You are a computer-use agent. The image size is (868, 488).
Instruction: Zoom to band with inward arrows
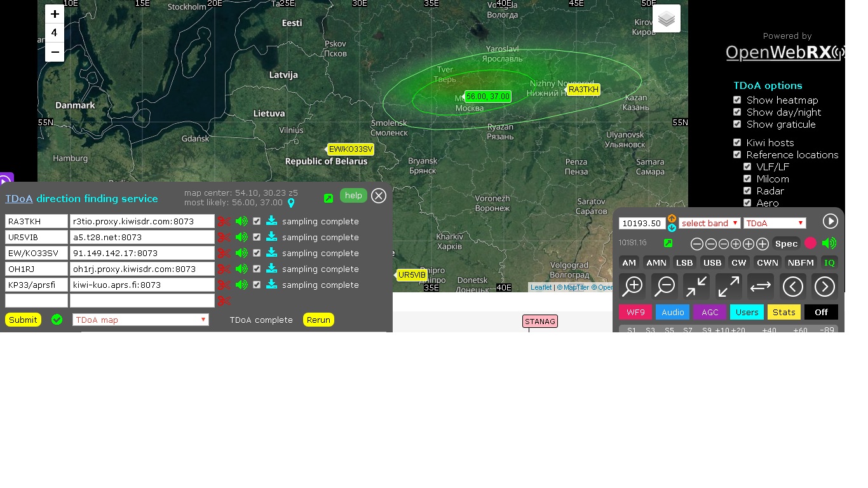point(696,287)
